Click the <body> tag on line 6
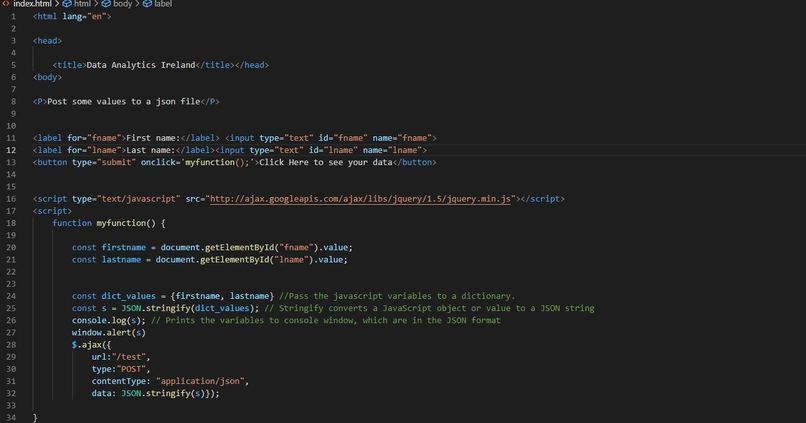Image resolution: width=806 pixels, height=423 pixels. 47,77
